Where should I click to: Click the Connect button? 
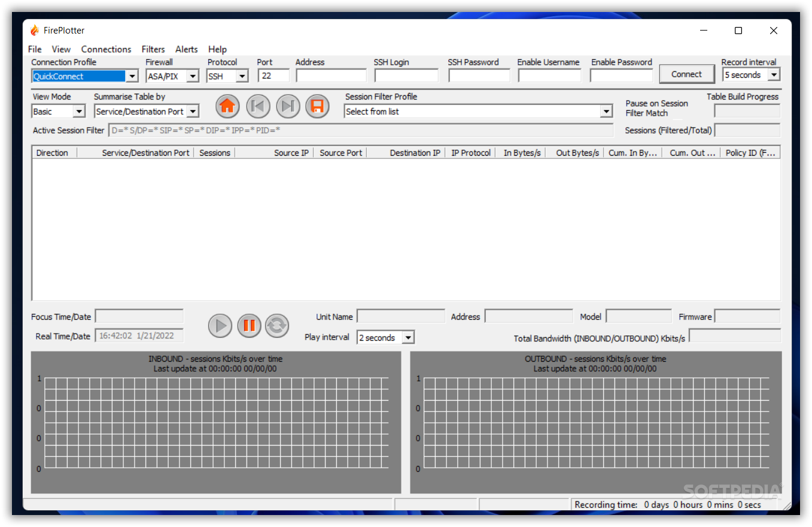(687, 74)
